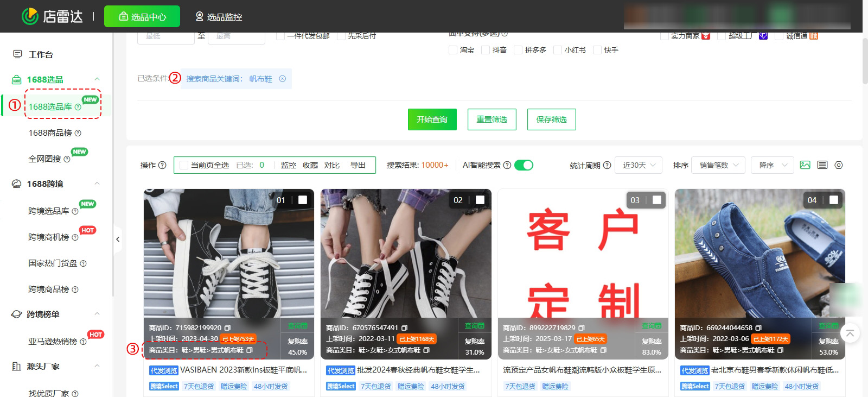Collapse the 1688选品 sidebar section
Viewport: 868px width, 397px height.
(97, 79)
